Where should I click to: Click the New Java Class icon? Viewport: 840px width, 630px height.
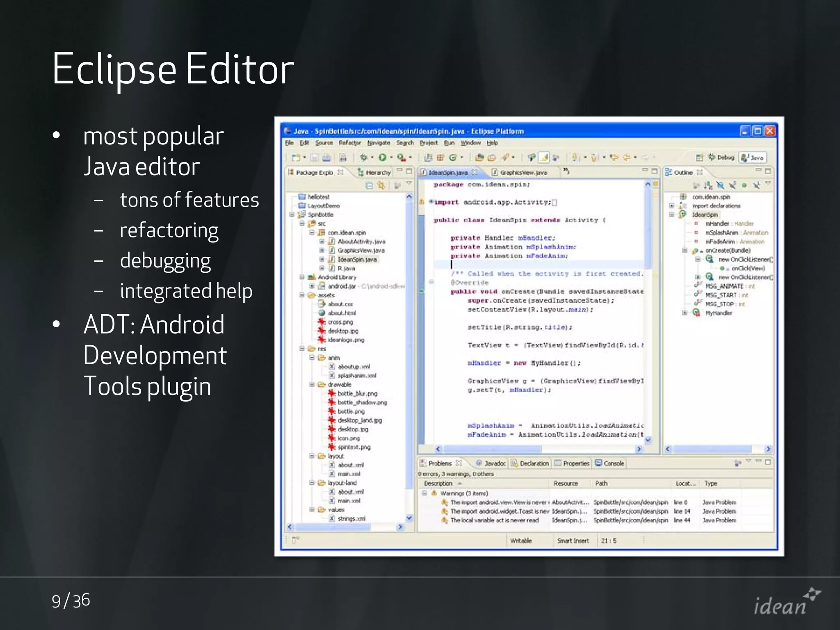[453, 157]
